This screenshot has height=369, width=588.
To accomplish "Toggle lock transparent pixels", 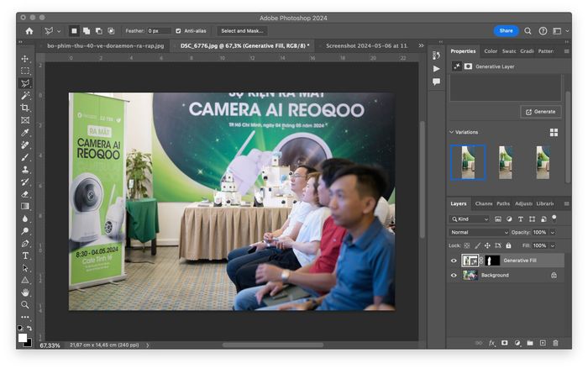I will click(467, 245).
